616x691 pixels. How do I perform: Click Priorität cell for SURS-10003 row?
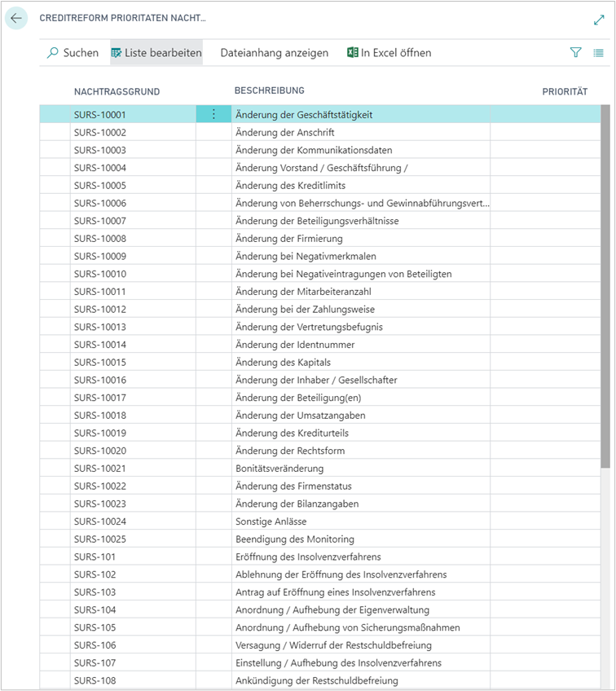[x=543, y=150]
